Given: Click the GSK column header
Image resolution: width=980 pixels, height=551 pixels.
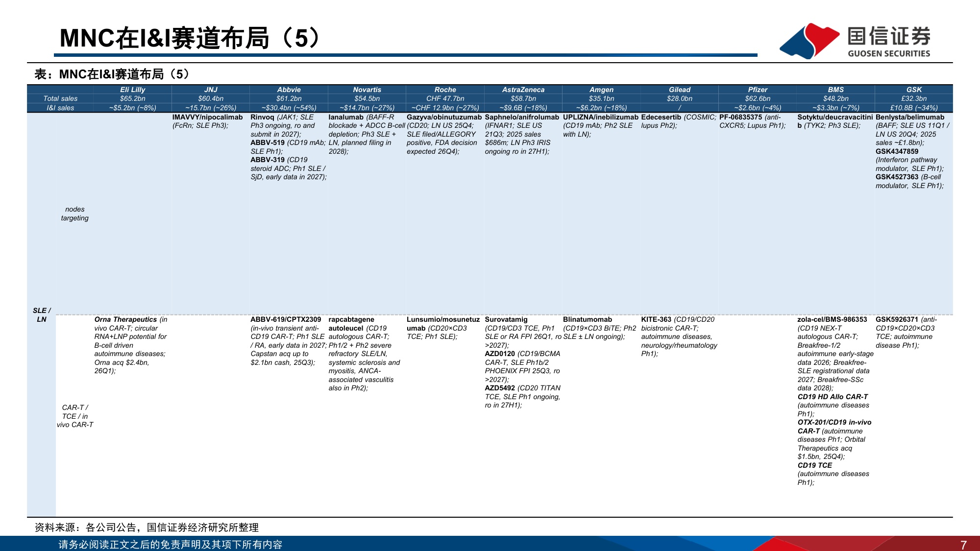Looking at the screenshot, I should [914, 90].
